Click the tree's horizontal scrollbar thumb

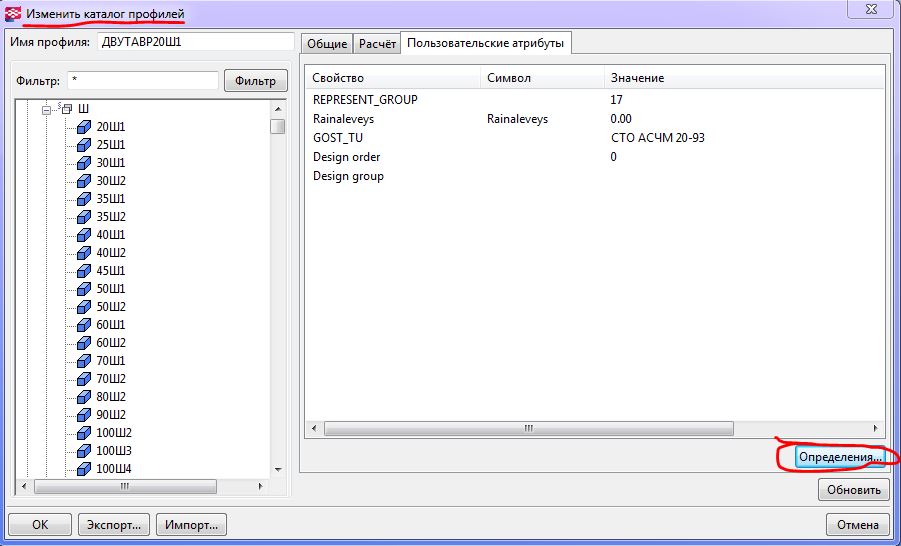coord(125,487)
